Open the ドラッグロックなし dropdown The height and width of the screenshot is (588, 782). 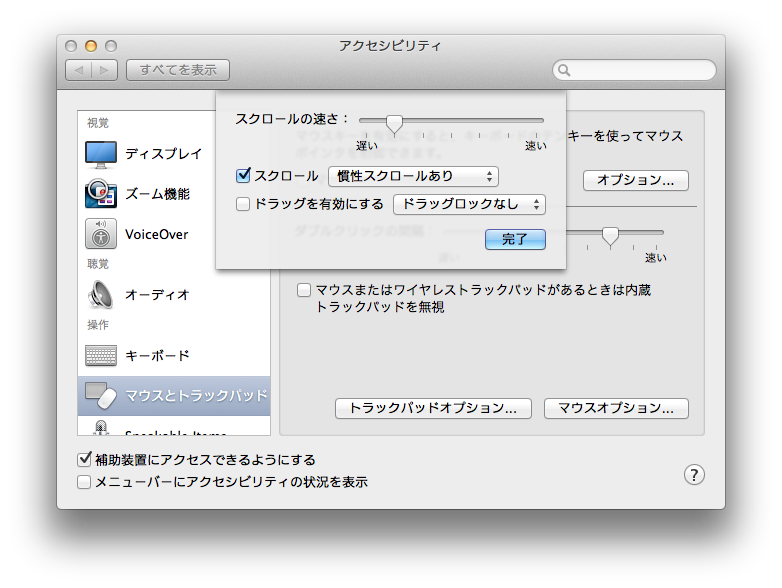[469, 204]
